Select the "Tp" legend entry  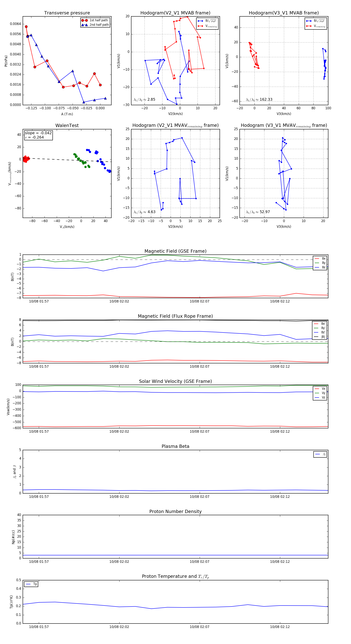coord(31,584)
